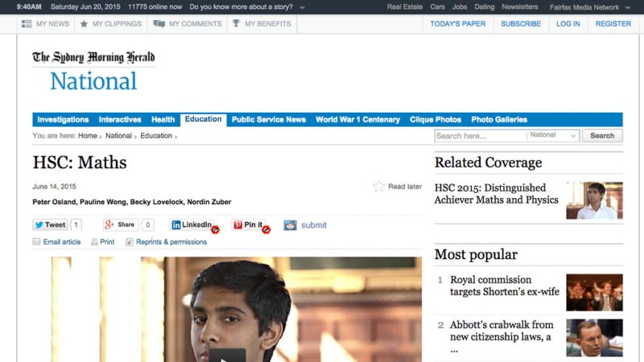Share article via Google Plus button
Viewport: 644px width, 362px height.
120,224
